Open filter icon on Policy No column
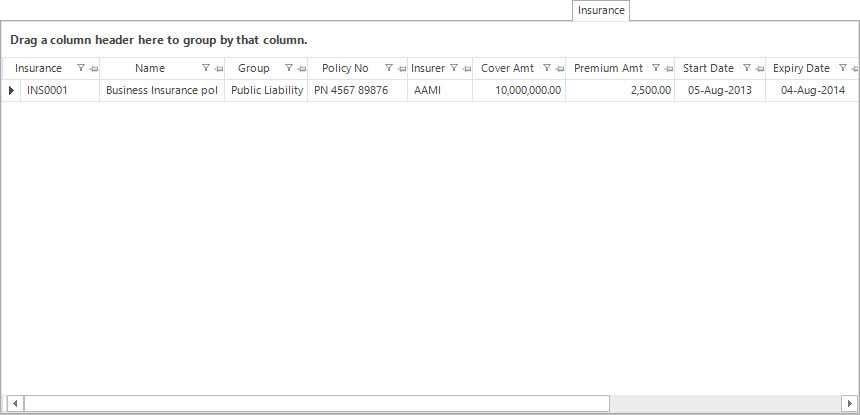The image size is (860, 415). point(388,68)
